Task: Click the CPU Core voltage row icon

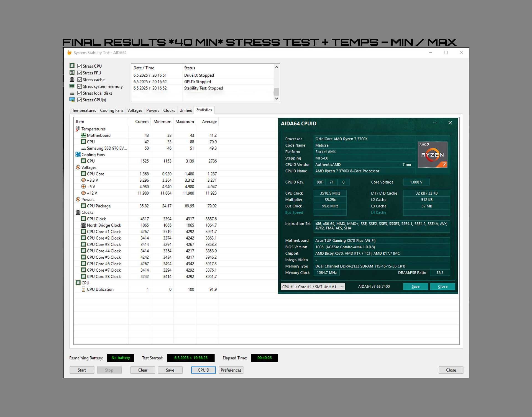Action: click(x=83, y=174)
